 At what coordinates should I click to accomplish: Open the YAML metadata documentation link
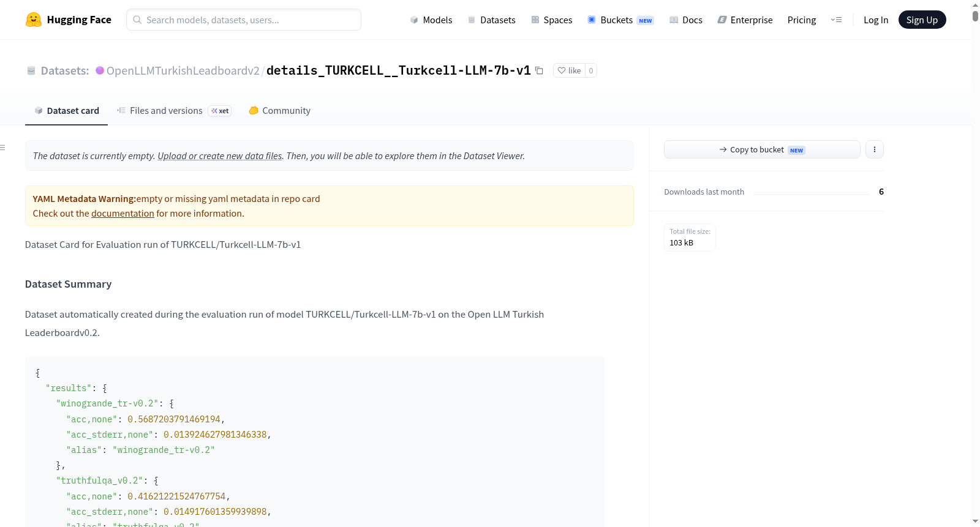coord(123,214)
